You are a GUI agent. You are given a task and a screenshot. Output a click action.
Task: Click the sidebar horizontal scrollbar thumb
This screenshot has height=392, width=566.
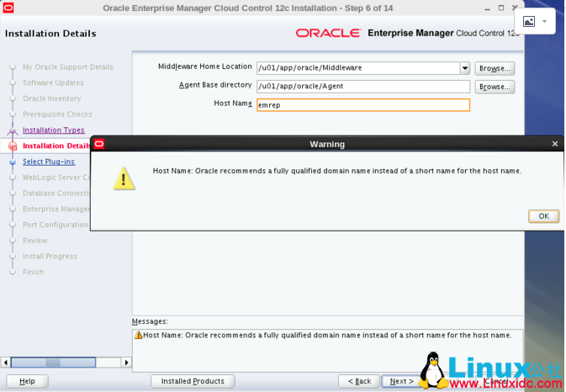click(x=53, y=362)
